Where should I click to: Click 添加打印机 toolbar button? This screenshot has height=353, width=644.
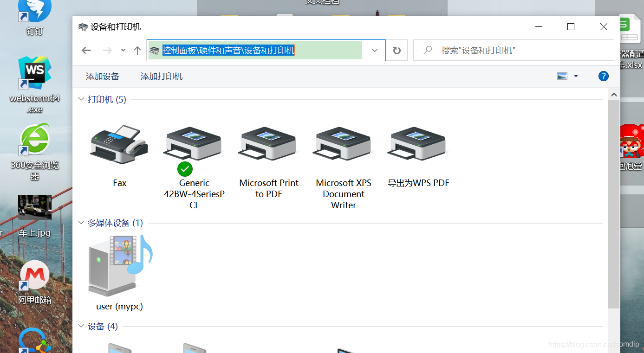(x=162, y=77)
